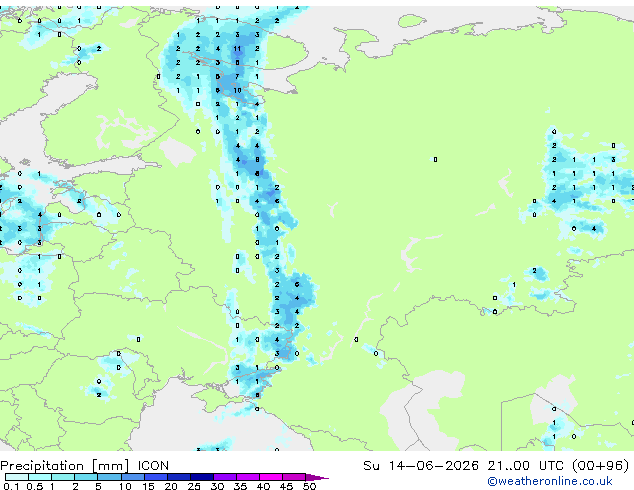
Task: Click the legend swatch between 0.1 and 0.5
Action: tap(17, 477)
